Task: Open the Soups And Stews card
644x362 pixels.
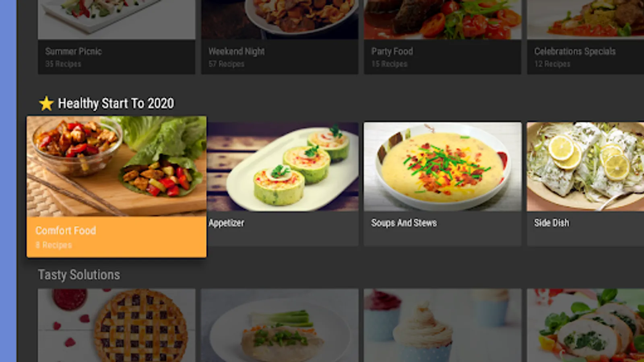Action: point(443,184)
